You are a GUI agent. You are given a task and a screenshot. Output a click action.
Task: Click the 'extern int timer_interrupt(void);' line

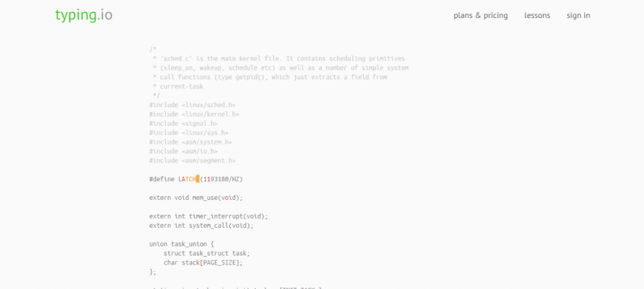coord(208,216)
